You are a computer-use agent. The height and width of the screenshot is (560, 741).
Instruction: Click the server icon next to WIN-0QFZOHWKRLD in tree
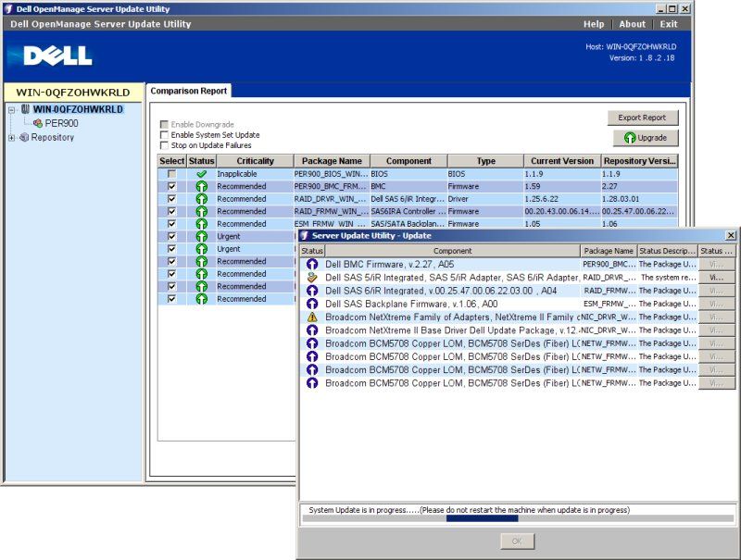click(26, 109)
